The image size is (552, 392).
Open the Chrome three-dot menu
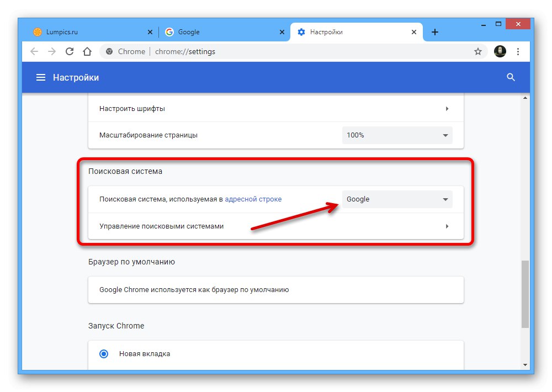[518, 51]
